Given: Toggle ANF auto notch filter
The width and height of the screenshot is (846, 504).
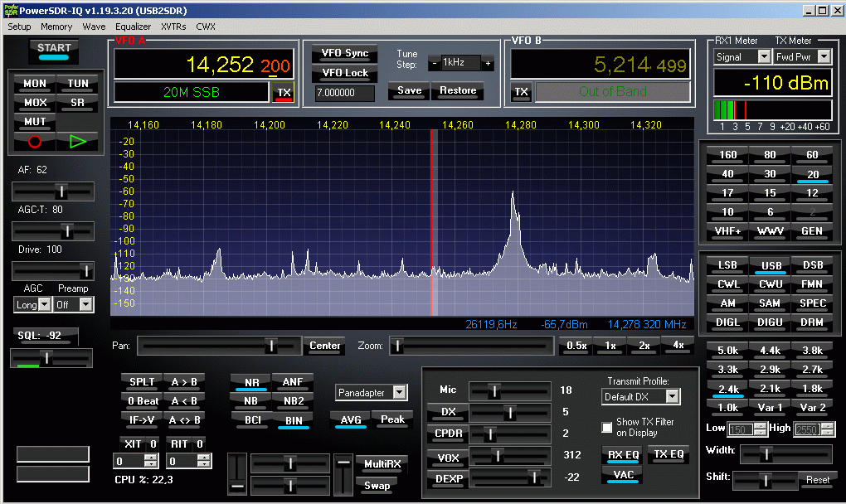Looking at the screenshot, I should coord(293,382).
